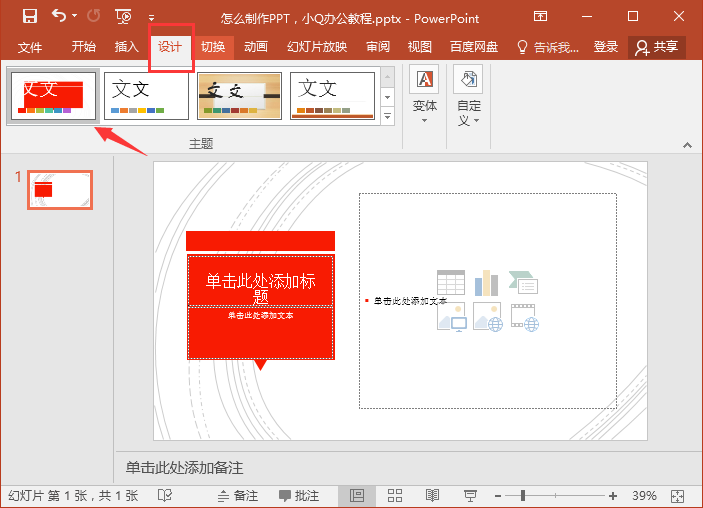Start slideshow from beginning icon
The height and width of the screenshot is (508, 703).
click(x=123, y=17)
